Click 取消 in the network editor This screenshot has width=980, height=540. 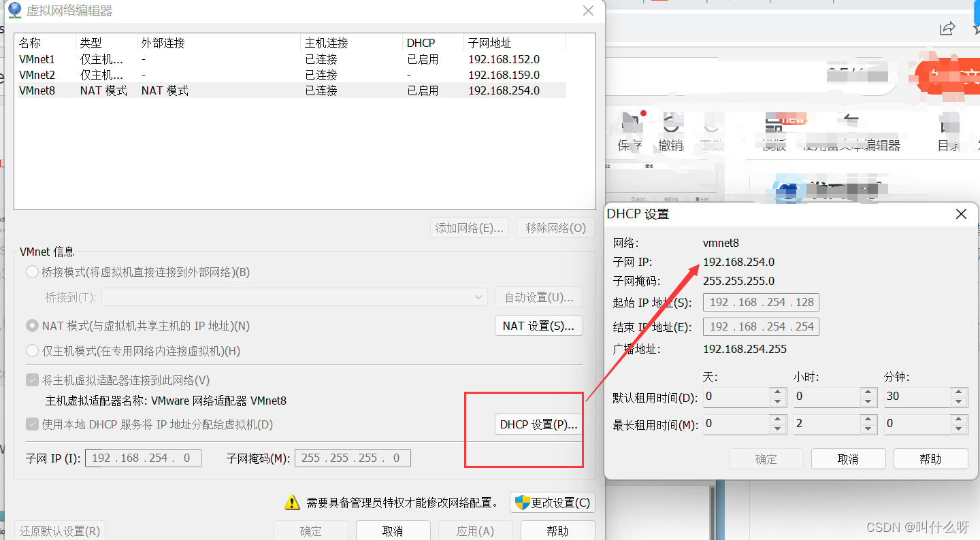(393, 531)
